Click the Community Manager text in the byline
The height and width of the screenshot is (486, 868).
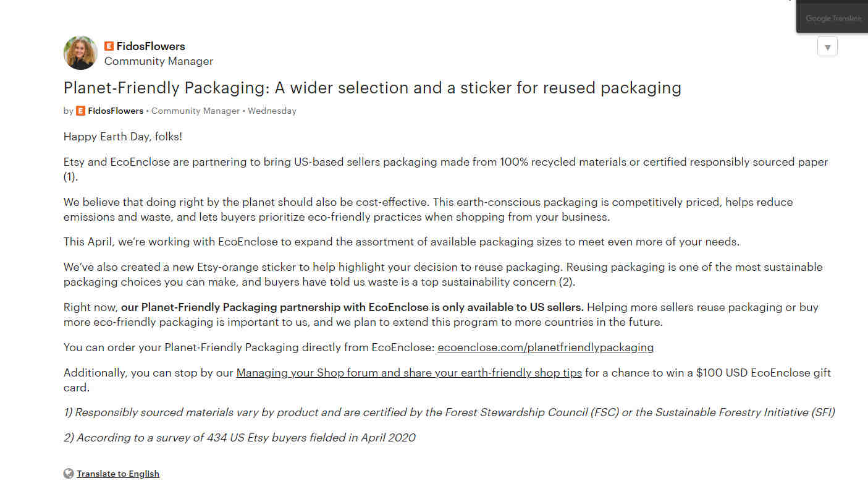pyautogui.click(x=195, y=111)
